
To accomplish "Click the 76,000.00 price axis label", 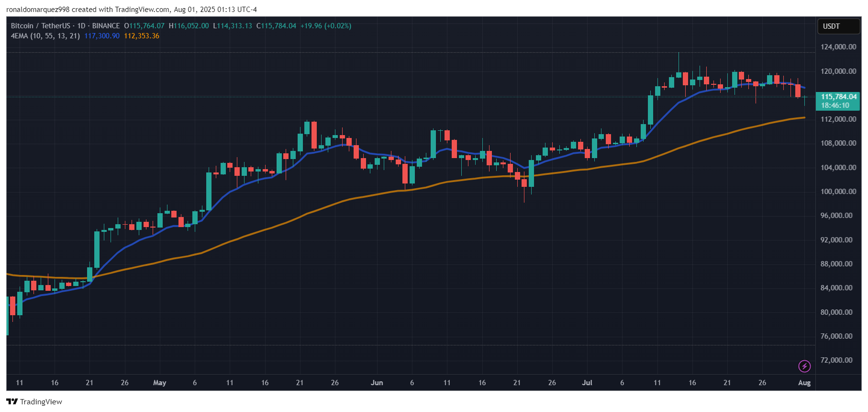I will 836,336.
